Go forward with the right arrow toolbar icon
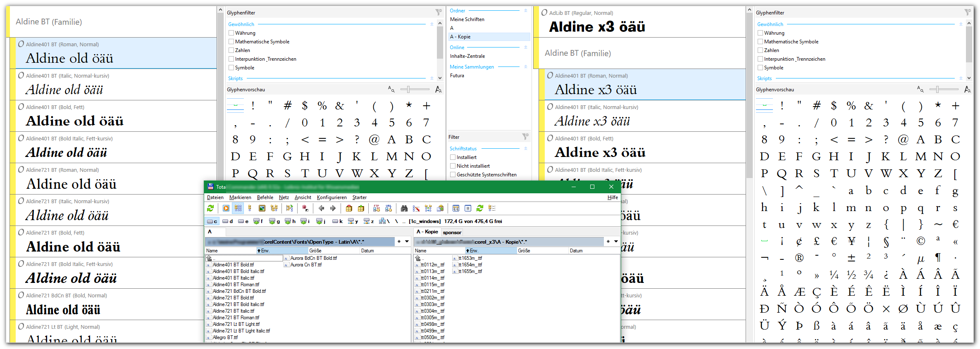 (333, 208)
